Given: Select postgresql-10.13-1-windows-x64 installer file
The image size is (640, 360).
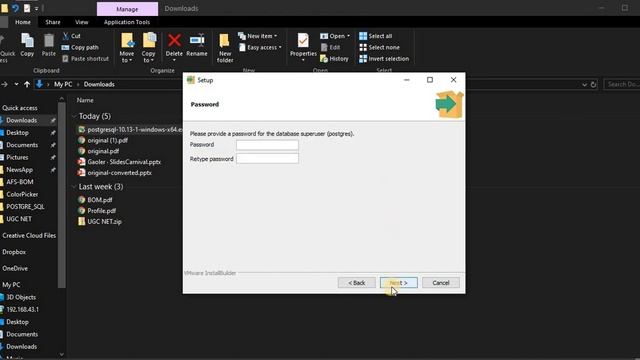Looking at the screenshot, I should 130,129.
